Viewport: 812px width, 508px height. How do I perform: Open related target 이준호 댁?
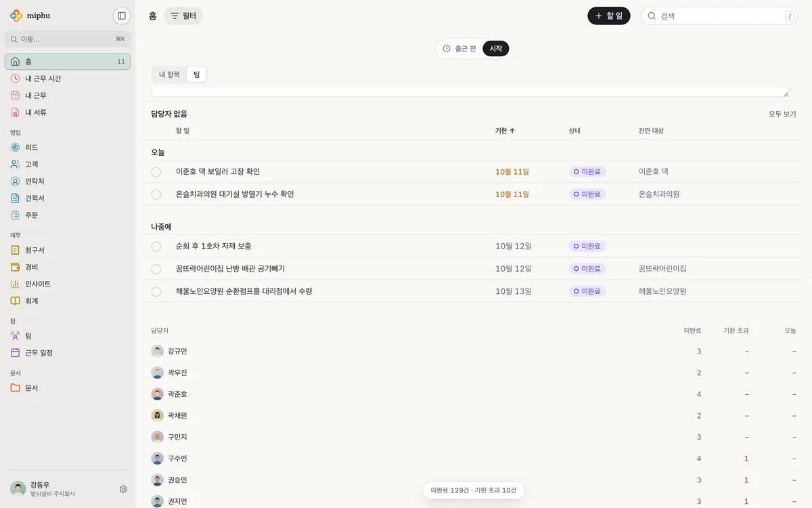[x=654, y=172]
